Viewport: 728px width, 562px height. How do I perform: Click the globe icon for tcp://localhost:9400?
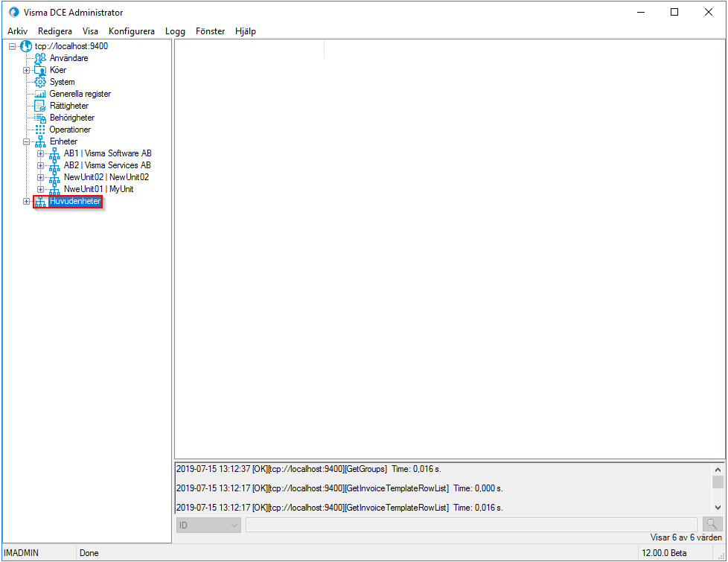pyautogui.click(x=26, y=45)
